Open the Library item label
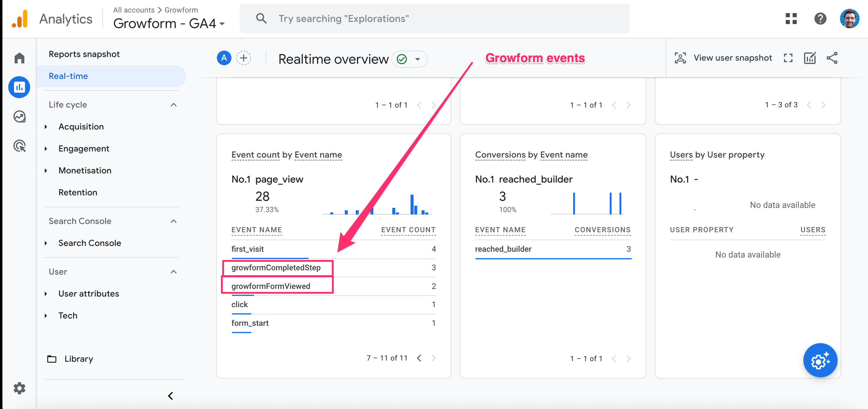Viewport: 868px width, 409px height. (79, 359)
